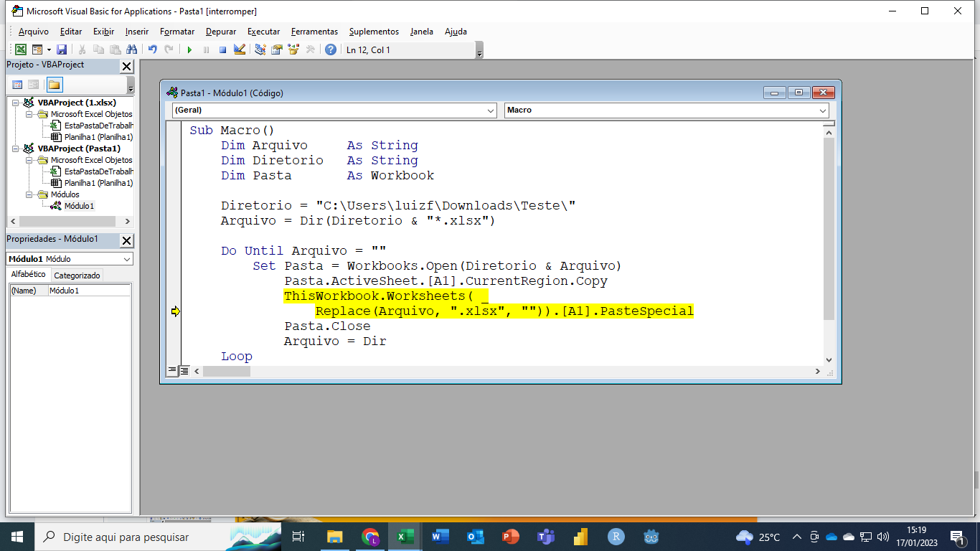Open the Arquivo menu
Screen dimensions: 980x551
(x=34, y=32)
